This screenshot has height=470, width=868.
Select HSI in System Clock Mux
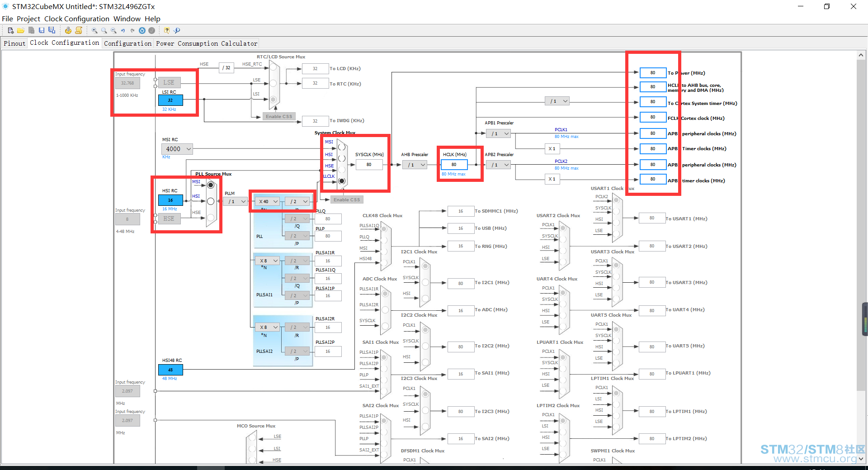[x=342, y=158]
